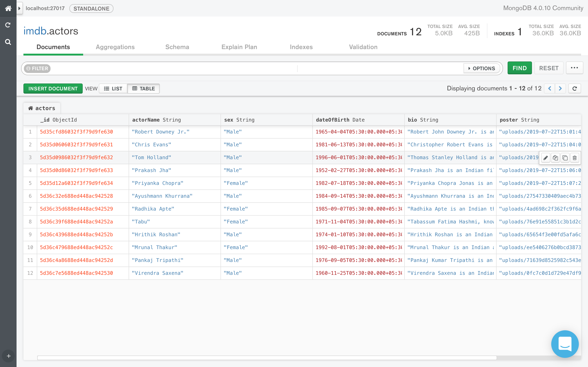The width and height of the screenshot is (588, 367).
Task: Switch to the Aggregations tab
Action: click(115, 47)
